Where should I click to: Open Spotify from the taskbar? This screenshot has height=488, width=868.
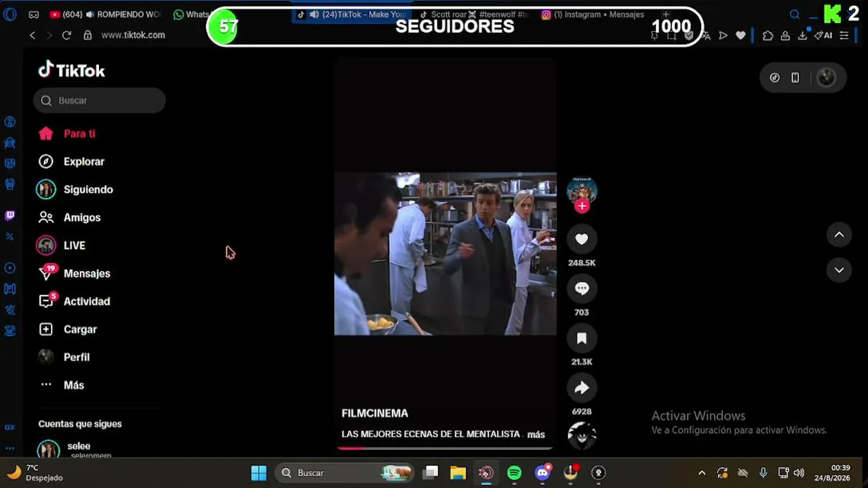[x=514, y=473]
